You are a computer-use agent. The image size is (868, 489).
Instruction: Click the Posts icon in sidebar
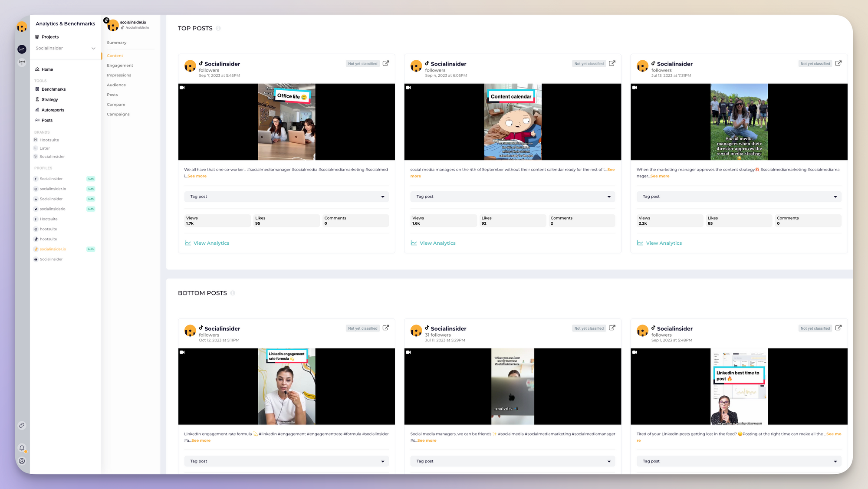click(x=37, y=120)
